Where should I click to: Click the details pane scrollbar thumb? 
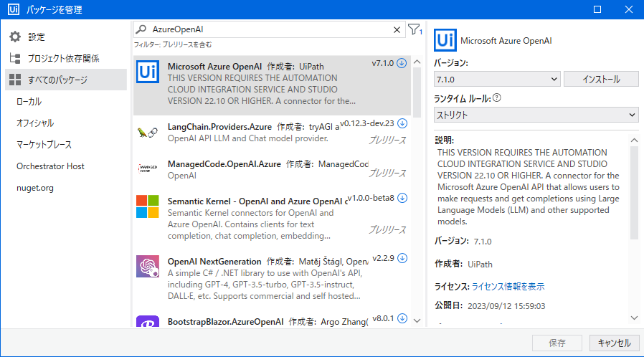634,192
